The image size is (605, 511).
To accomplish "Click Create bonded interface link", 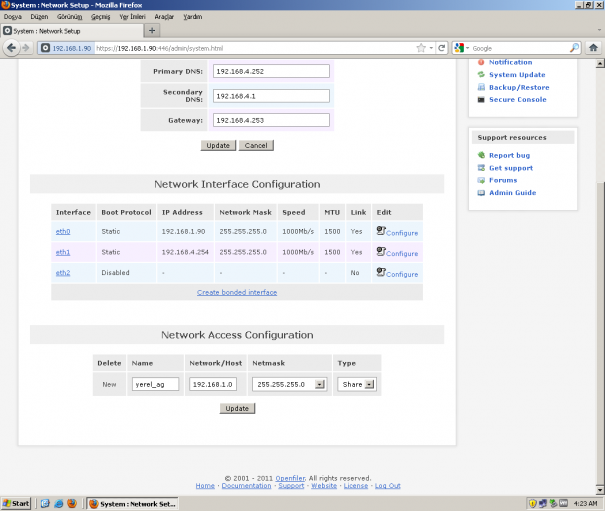I will coord(237,292).
